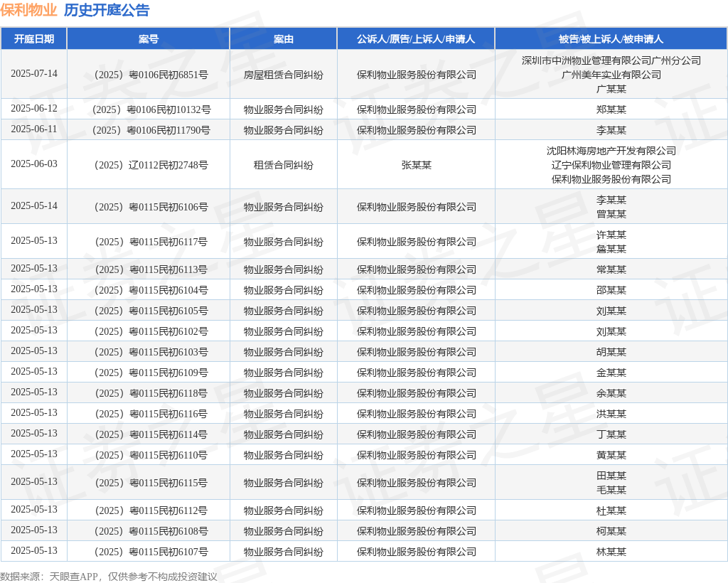
Task: Click case number 粤0115民初6115号
Action: tap(151, 483)
